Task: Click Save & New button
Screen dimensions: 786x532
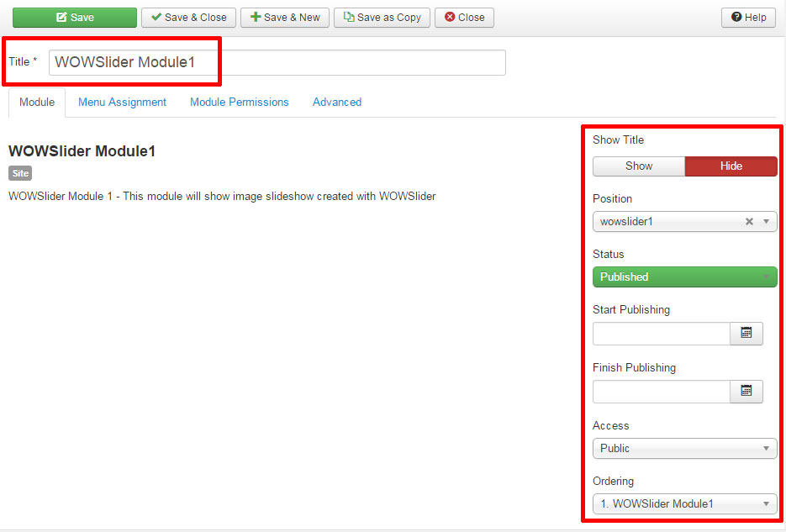Action: click(285, 18)
